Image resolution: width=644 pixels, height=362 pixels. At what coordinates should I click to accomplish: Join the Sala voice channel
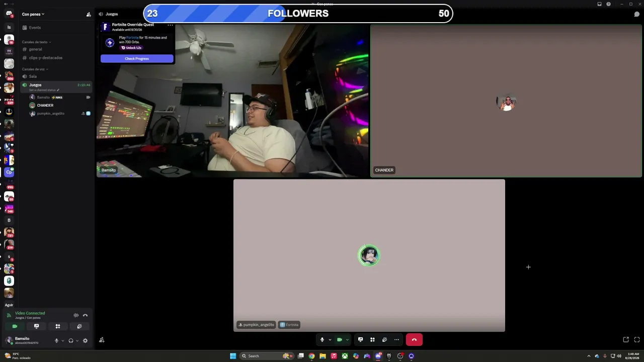click(56, 76)
